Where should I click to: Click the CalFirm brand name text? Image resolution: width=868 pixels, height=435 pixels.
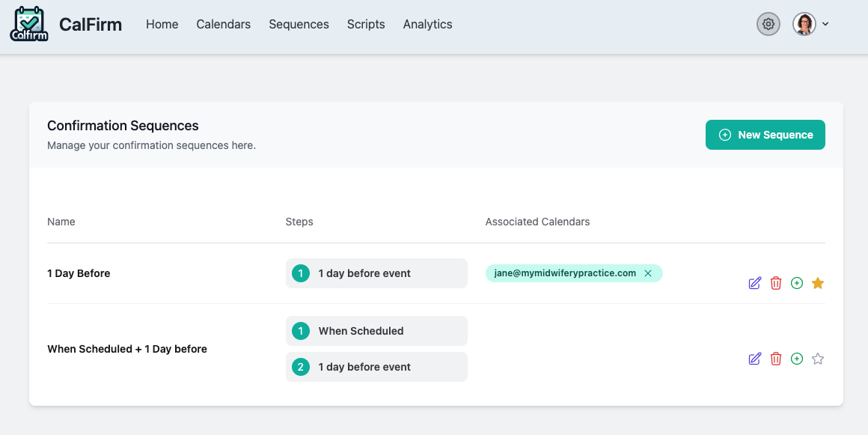point(91,25)
